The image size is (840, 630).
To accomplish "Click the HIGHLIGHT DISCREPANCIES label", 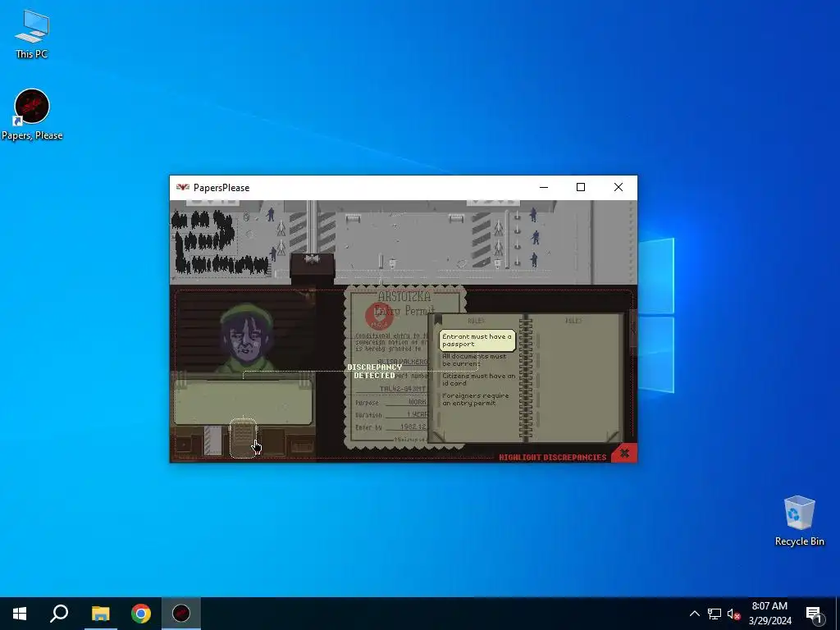I will click(x=552, y=457).
